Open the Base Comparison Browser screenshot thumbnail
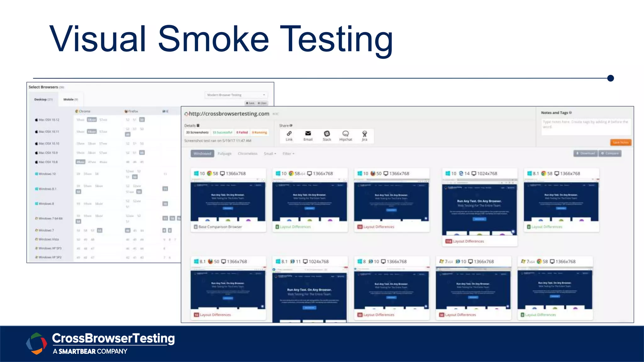This screenshot has width=644, height=362. point(228,200)
